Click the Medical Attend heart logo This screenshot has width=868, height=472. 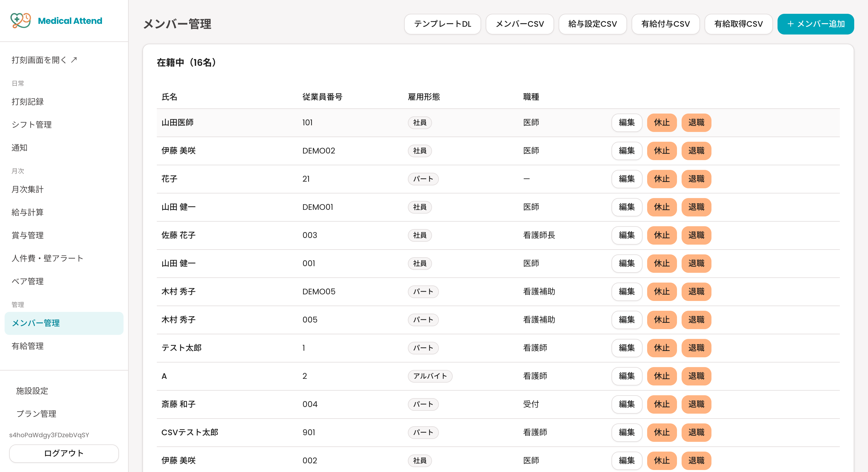pos(21,21)
